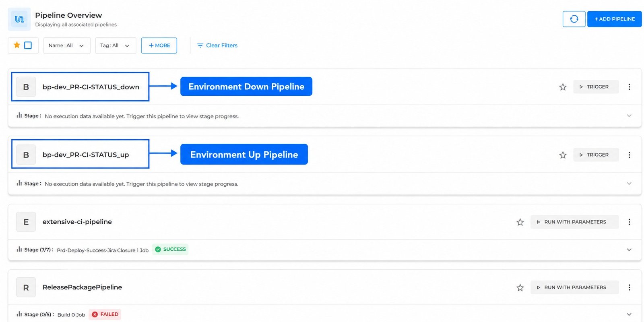This screenshot has width=644, height=322.
Task: Click the R avatar of ReleasePackagePipeline
Action: [26, 288]
